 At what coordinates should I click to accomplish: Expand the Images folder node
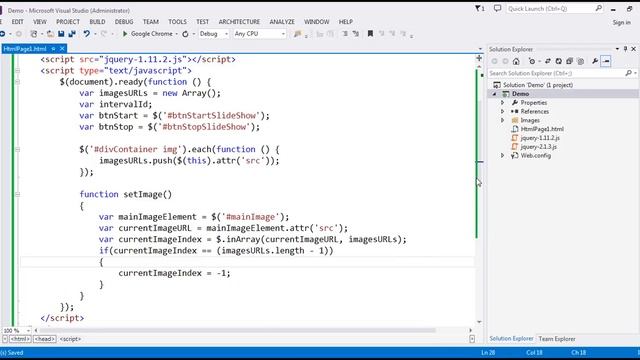coord(503,120)
